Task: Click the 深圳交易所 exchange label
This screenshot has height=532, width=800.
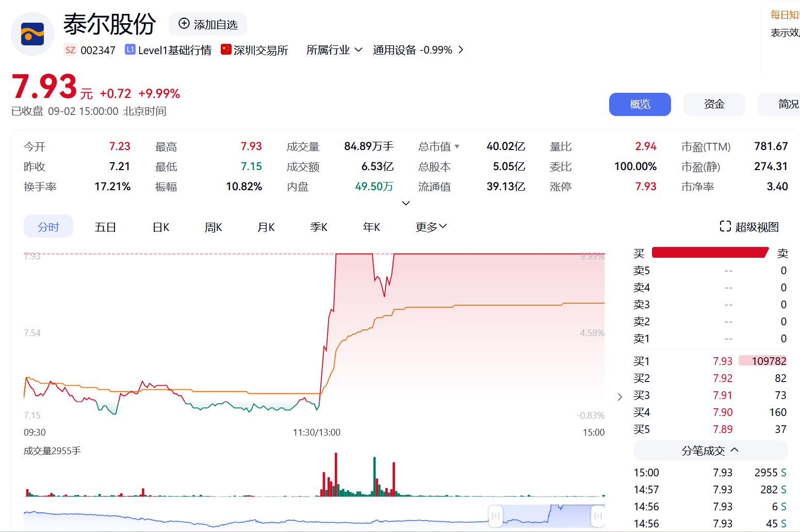Action: pyautogui.click(x=261, y=50)
